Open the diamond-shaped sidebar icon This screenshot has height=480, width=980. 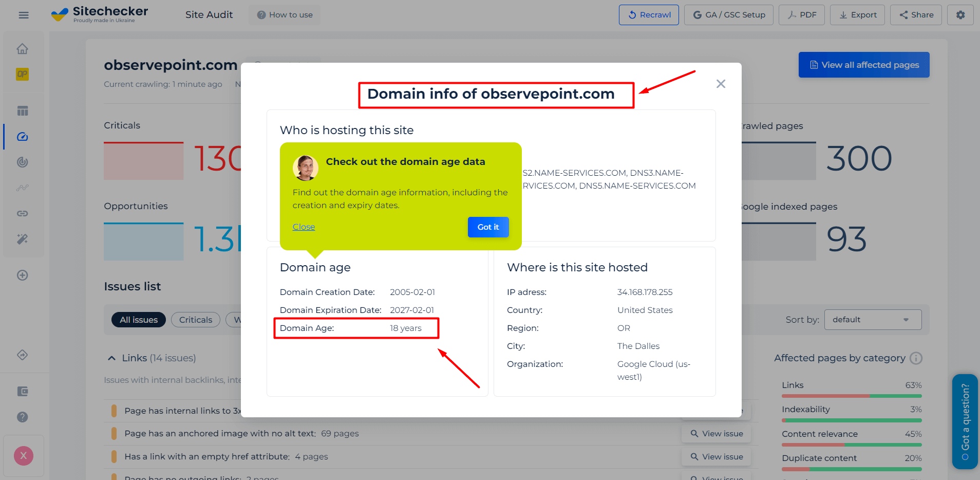point(22,355)
